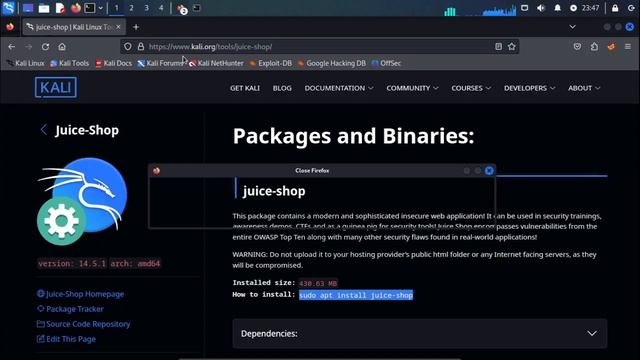Screen dimensions: 640x360
Task: Open the OffSec bookmark
Action: click(x=386, y=63)
